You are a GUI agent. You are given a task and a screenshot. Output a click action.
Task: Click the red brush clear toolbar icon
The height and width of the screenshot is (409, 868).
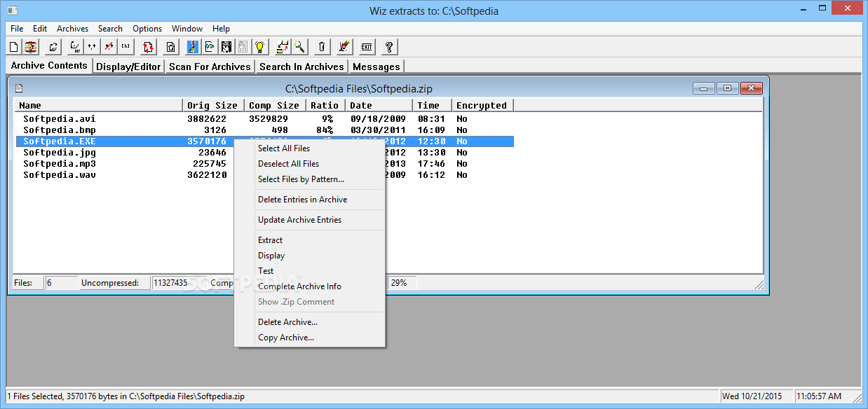pos(344,47)
